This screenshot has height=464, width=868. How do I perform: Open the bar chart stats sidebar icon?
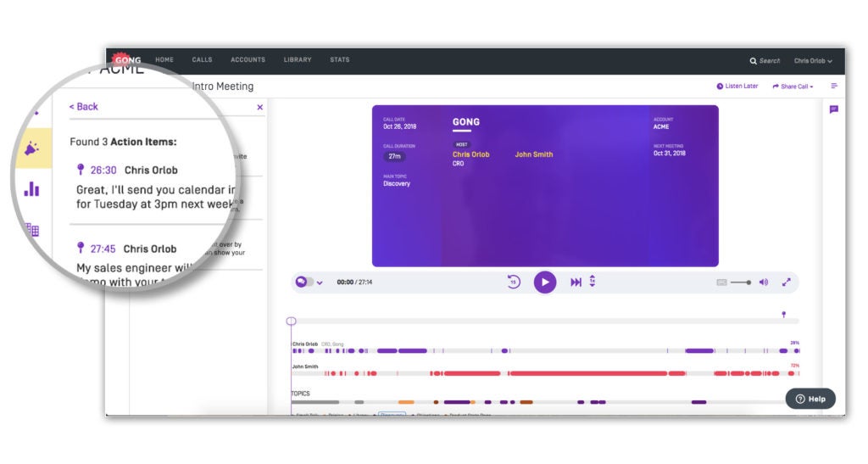31,189
